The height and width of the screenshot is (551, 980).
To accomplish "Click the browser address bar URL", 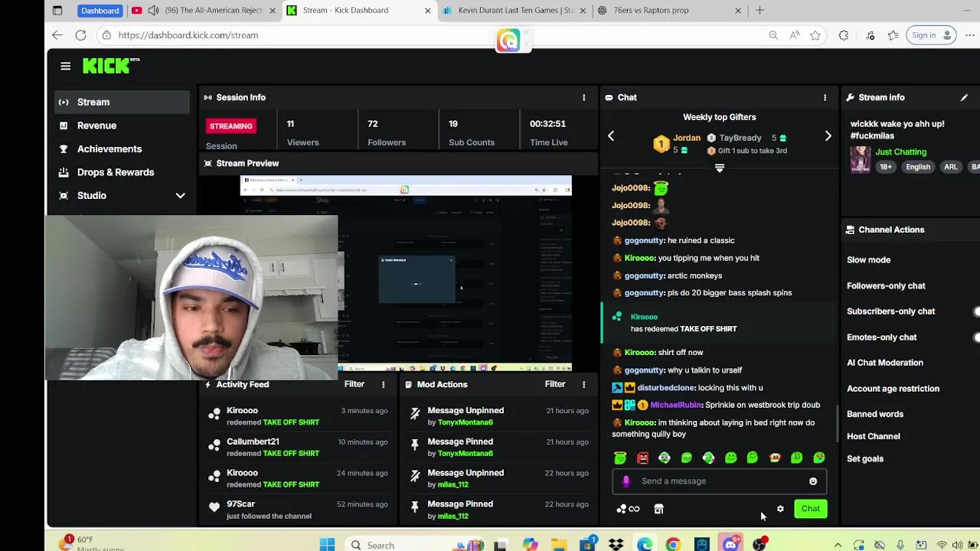I will [188, 35].
